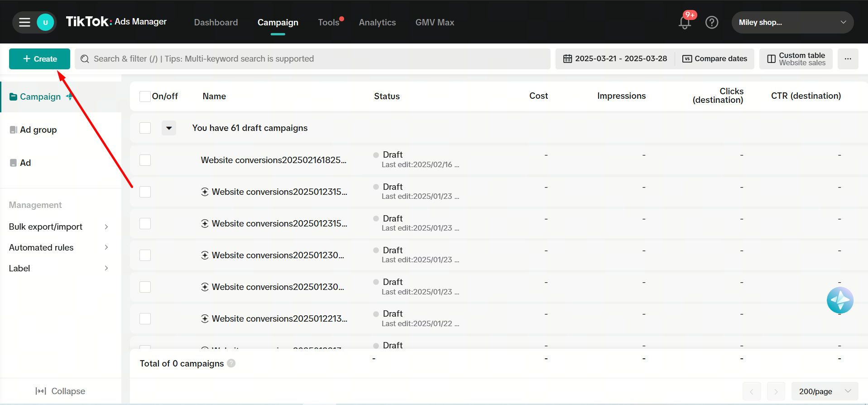Toggle the select-all On/off checkbox
Image resolution: width=868 pixels, height=405 pixels.
(x=145, y=96)
